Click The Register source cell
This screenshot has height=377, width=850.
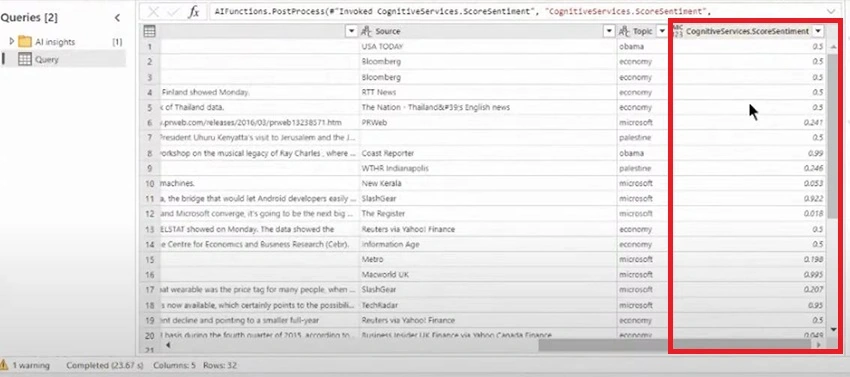point(487,214)
